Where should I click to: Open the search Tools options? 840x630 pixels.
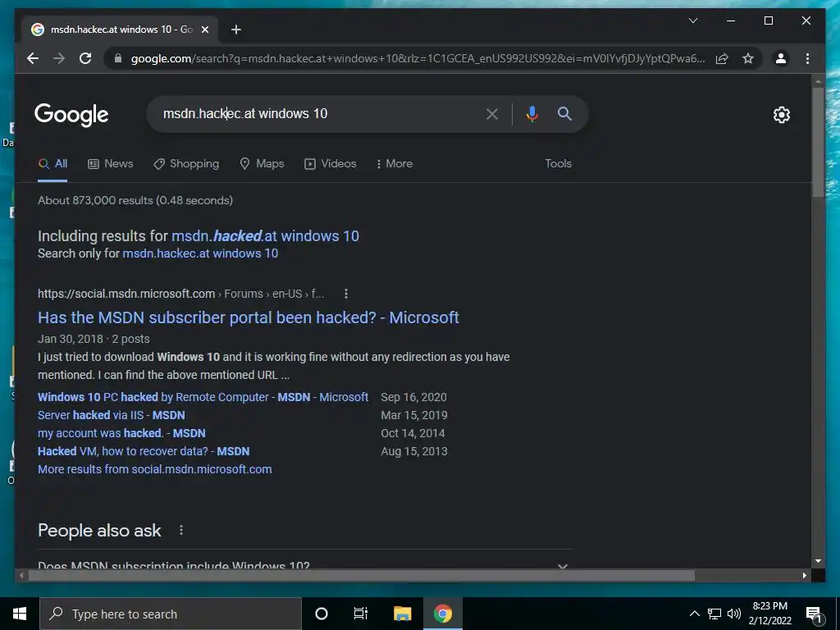(558, 164)
